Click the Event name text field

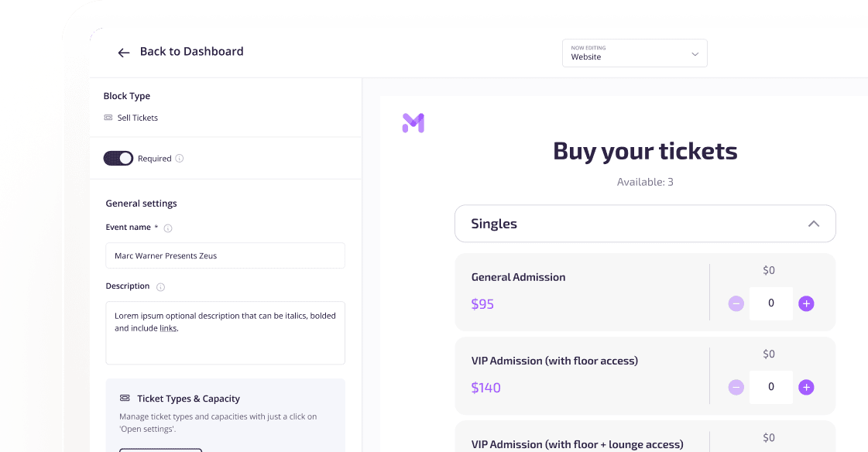(225, 255)
